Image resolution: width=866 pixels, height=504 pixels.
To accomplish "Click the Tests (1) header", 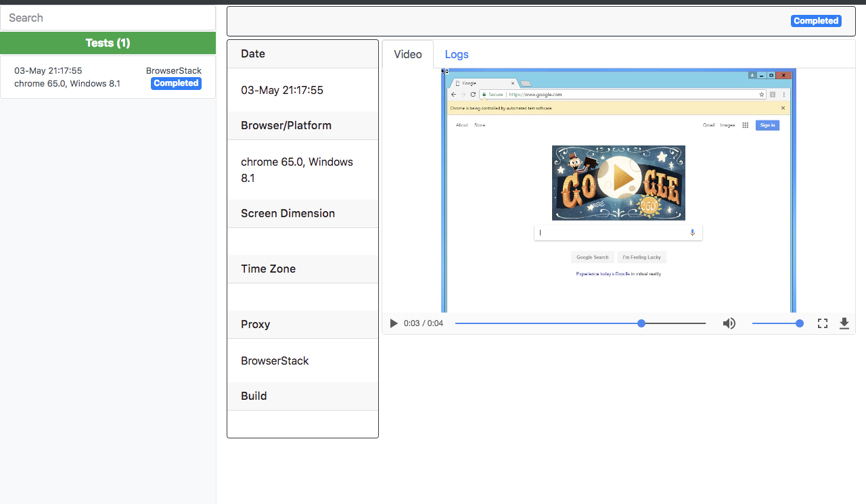I will pos(108,43).
